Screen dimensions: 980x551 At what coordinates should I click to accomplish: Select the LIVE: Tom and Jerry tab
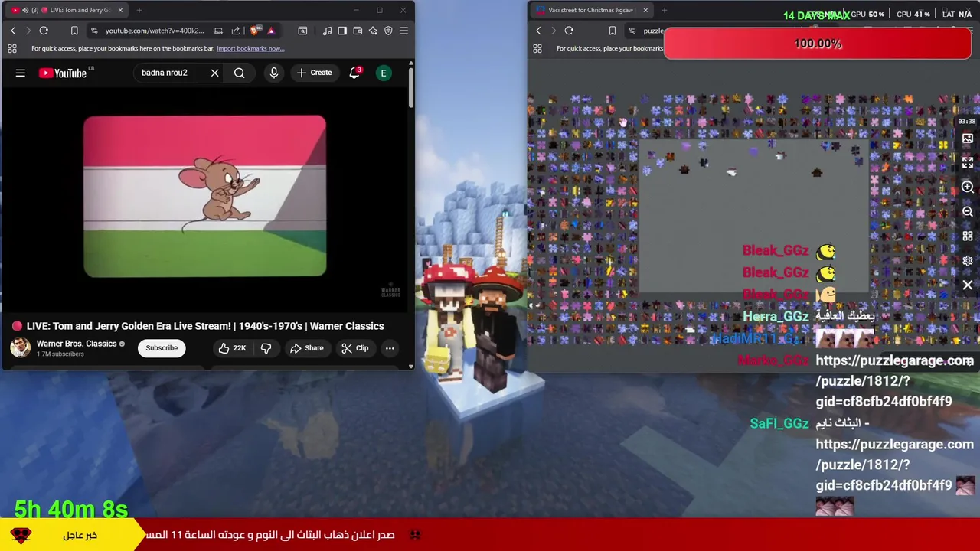[x=67, y=10]
